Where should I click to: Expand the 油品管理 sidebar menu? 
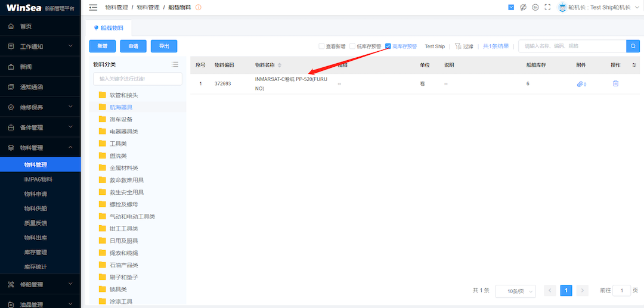click(41, 304)
